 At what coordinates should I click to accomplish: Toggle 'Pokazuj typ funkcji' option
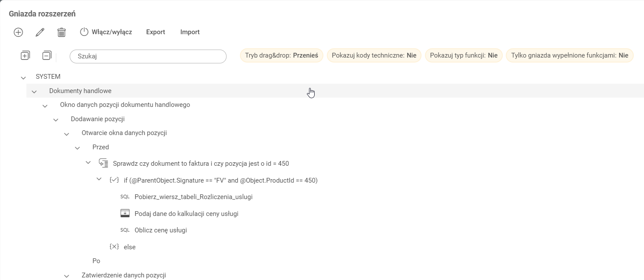[x=463, y=55]
